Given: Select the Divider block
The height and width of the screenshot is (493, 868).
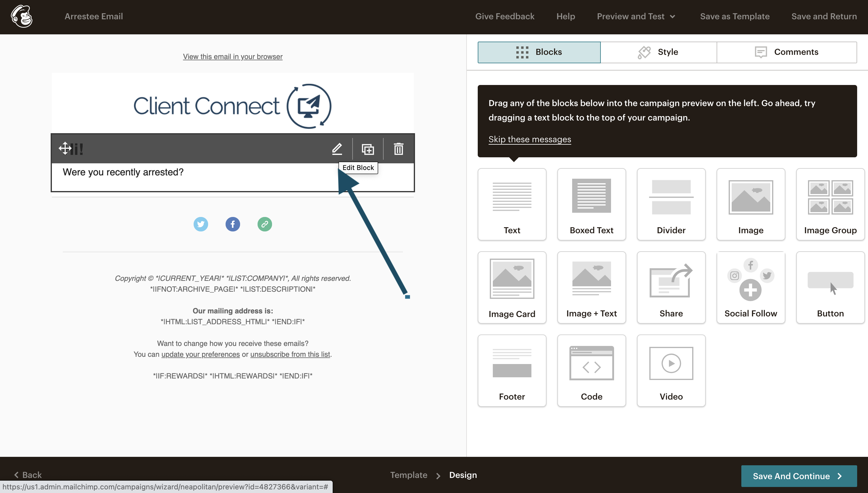Looking at the screenshot, I should (x=671, y=205).
